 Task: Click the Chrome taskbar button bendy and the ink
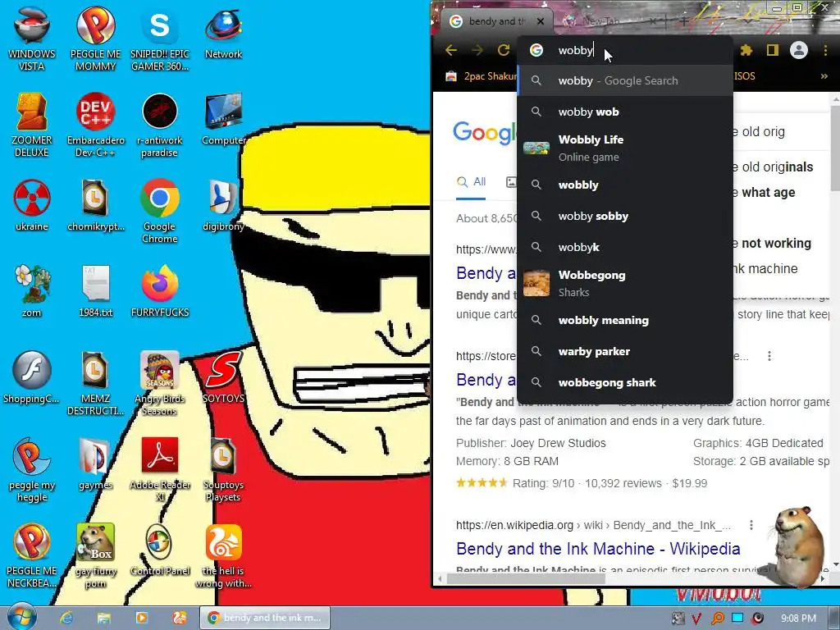[265, 618]
